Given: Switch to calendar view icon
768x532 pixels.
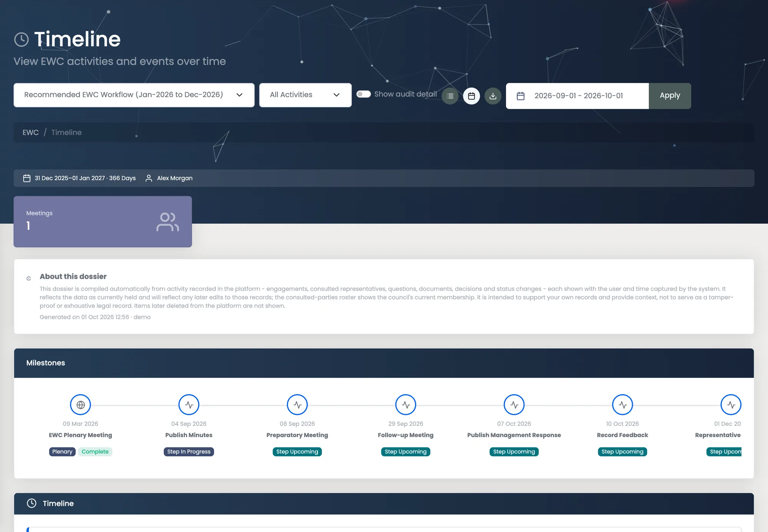Looking at the screenshot, I should [x=472, y=96].
